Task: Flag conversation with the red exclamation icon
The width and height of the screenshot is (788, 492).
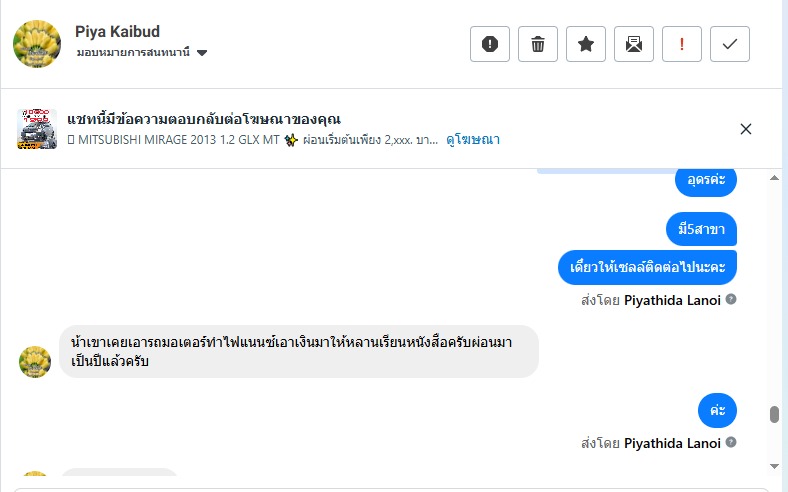Action: pos(682,44)
